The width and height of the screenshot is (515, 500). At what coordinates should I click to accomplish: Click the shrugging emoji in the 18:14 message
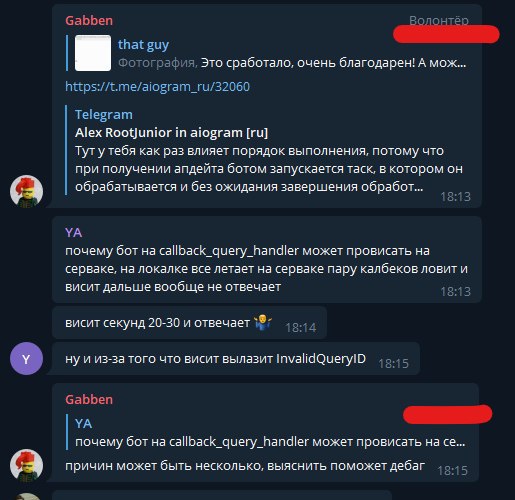(x=263, y=322)
